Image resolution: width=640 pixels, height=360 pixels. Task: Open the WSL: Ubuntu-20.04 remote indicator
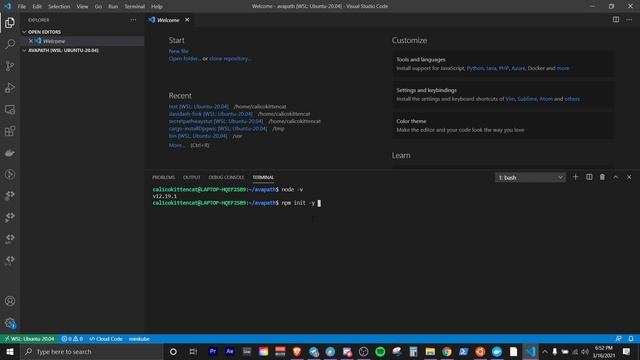[x=29, y=339]
